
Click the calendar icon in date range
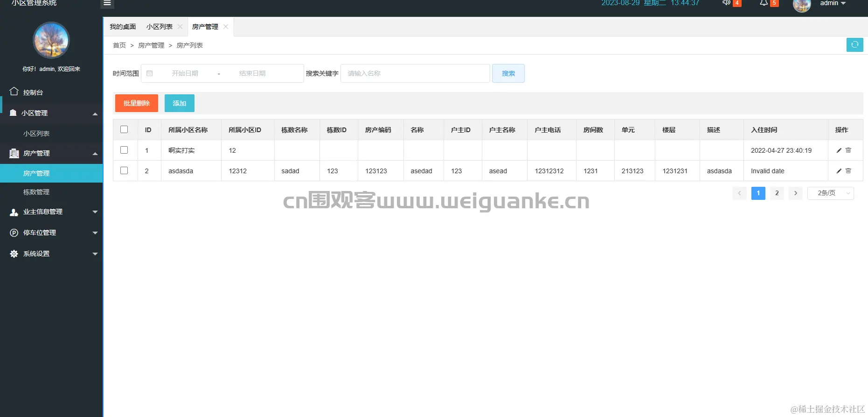[x=150, y=73]
